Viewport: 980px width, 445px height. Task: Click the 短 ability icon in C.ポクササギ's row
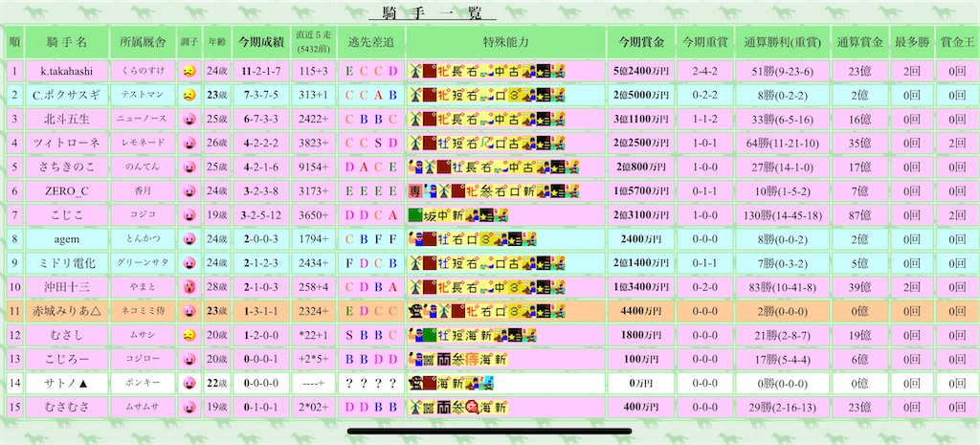click(457, 95)
